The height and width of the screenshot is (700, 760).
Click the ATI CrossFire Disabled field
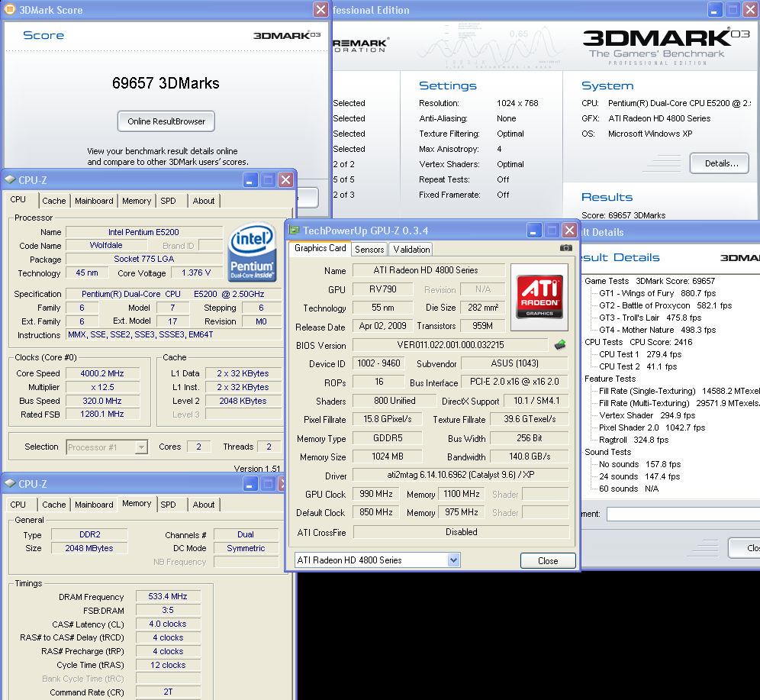click(461, 532)
